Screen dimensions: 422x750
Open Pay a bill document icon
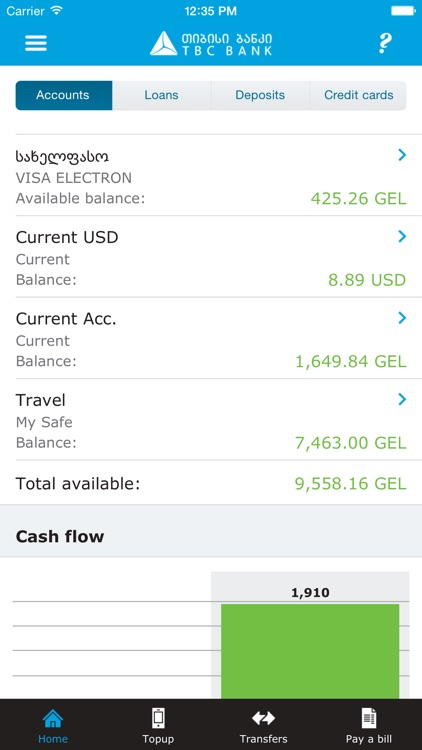(369, 718)
